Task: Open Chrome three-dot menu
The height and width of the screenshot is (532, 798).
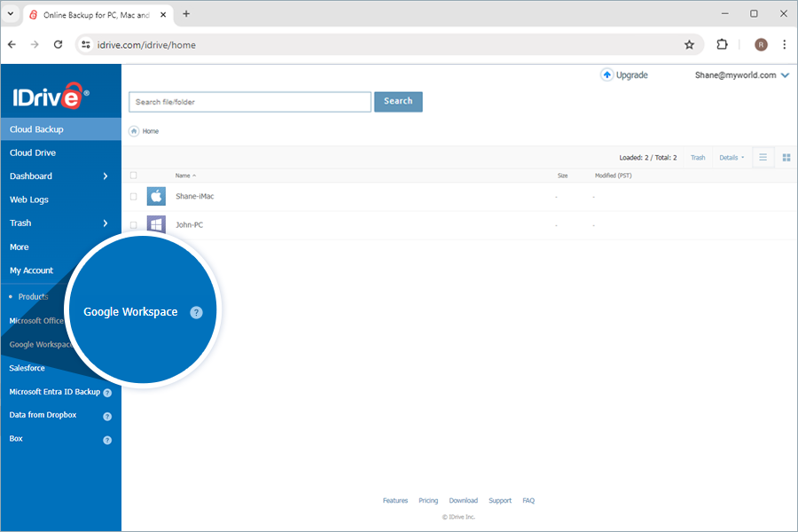Action: [785, 45]
